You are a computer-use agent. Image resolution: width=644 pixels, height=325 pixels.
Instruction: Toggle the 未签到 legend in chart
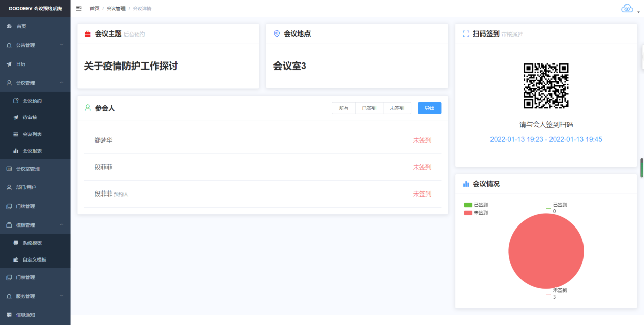[476, 213]
